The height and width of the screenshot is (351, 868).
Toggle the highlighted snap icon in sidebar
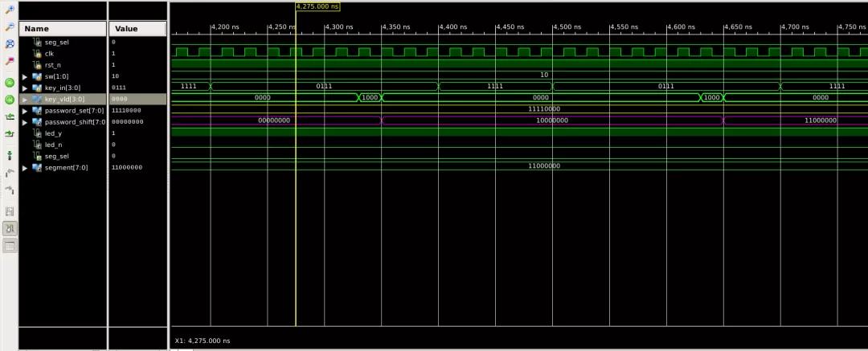coord(10,229)
